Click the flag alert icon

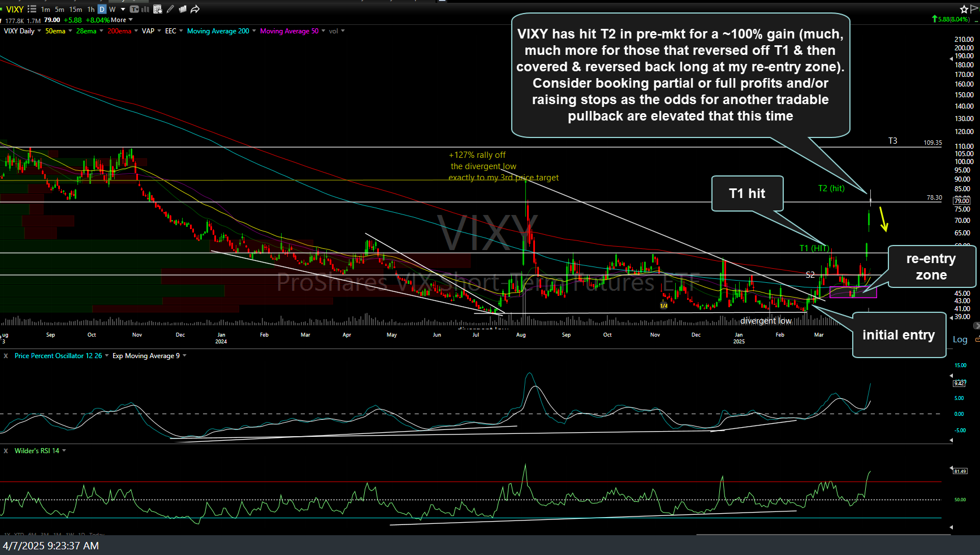click(x=974, y=9)
